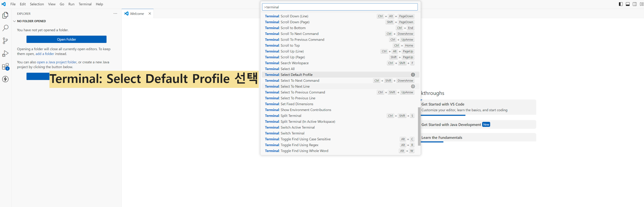Select Terminal: Search Workspace command
The width and height of the screenshot is (644, 207).
pos(340,63)
